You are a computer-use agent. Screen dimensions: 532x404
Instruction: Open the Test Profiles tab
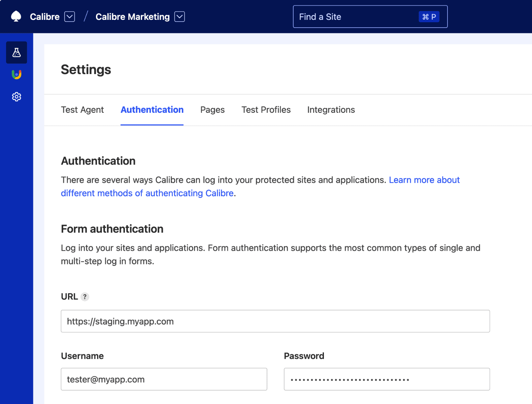[266, 110]
